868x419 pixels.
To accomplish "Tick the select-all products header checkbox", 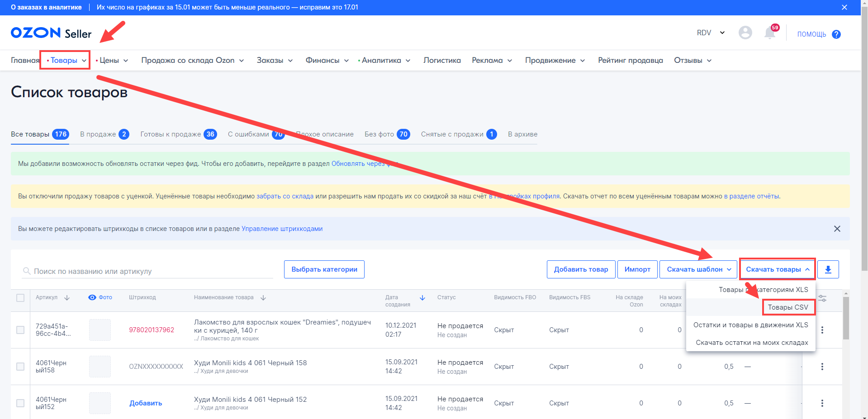I will click(x=20, y=298).
